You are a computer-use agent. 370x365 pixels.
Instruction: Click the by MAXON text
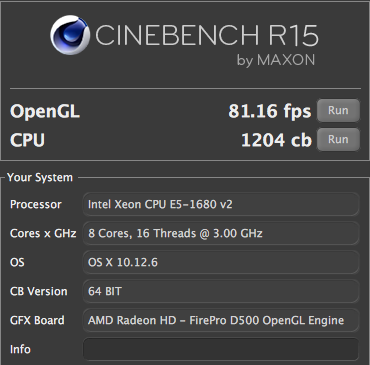tap(276, 61)
